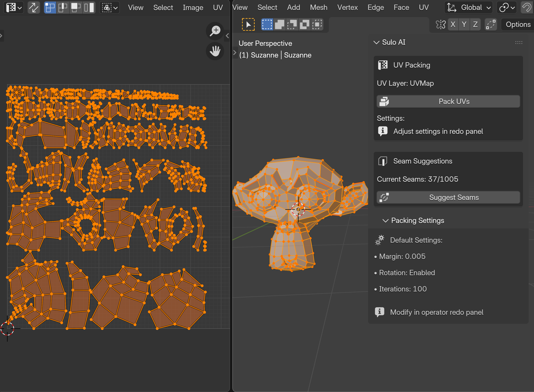Open the Mesh menu in 3D viewport
534x392 pixels.
pyautogui.click(x=318, y=8)
